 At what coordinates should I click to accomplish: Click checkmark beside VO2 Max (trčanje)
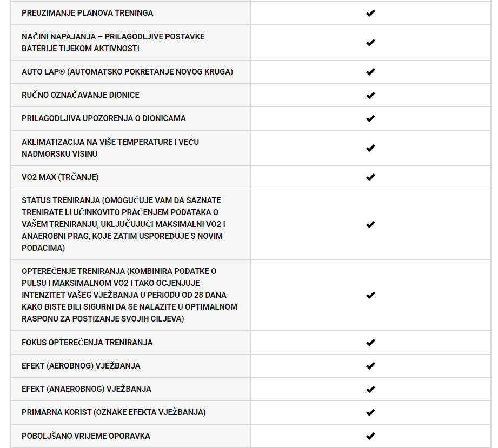point(370,177)
